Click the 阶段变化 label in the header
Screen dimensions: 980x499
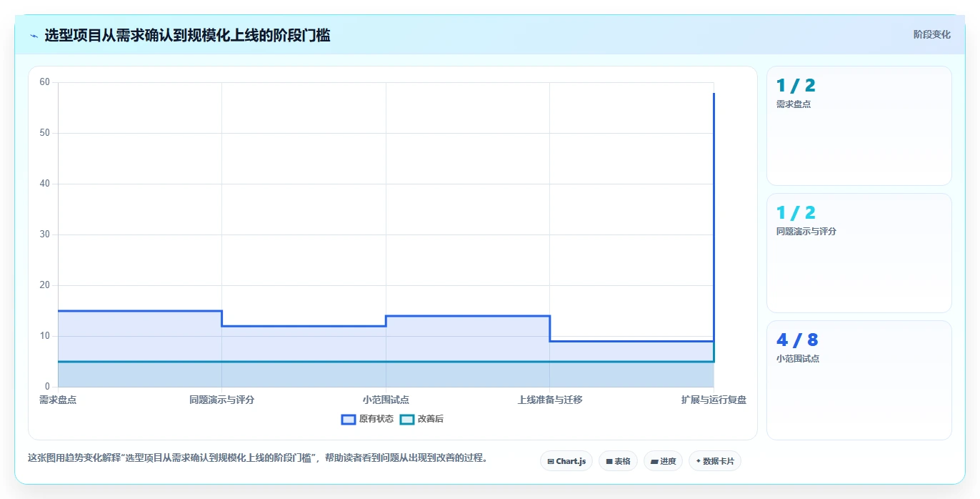tap(932, 34)
